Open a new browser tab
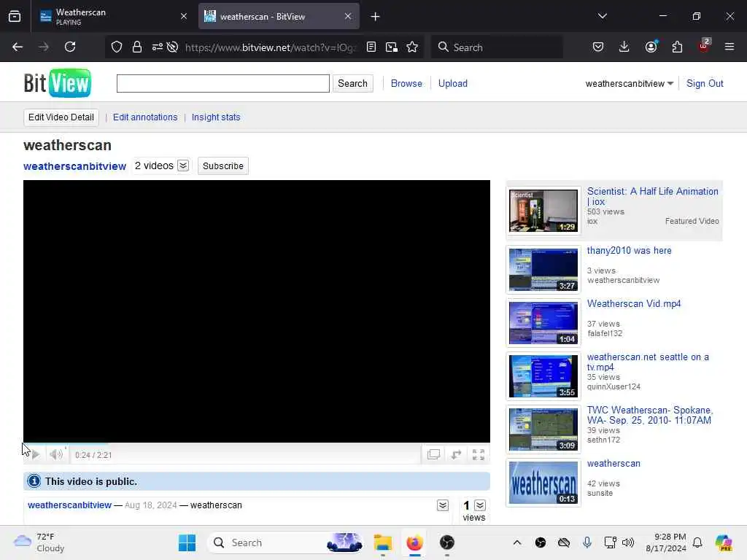This screenshot has width=747, height=560. click(x=376, y=17)
